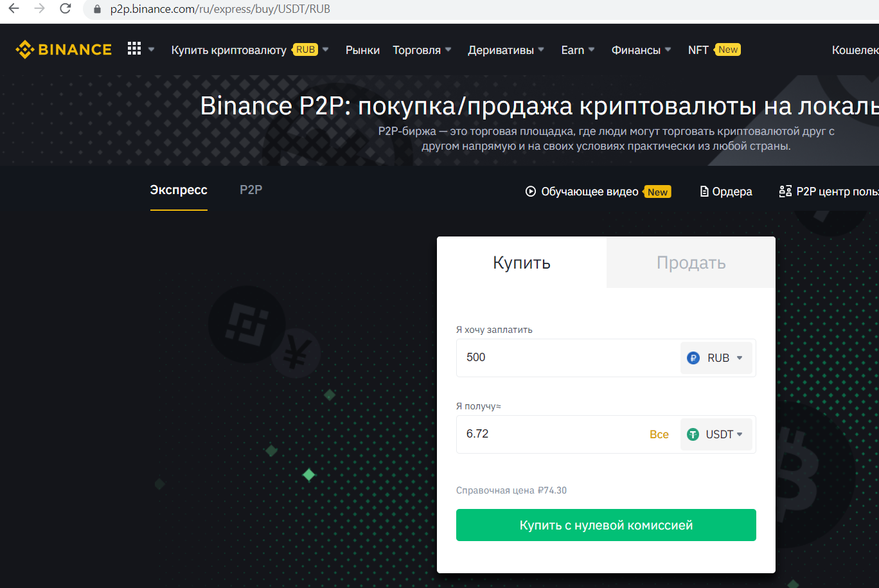This screenshot has width=879, height=588.
Task: Click Купить с нулевой комиссией button
Action: tap(606, 525)
